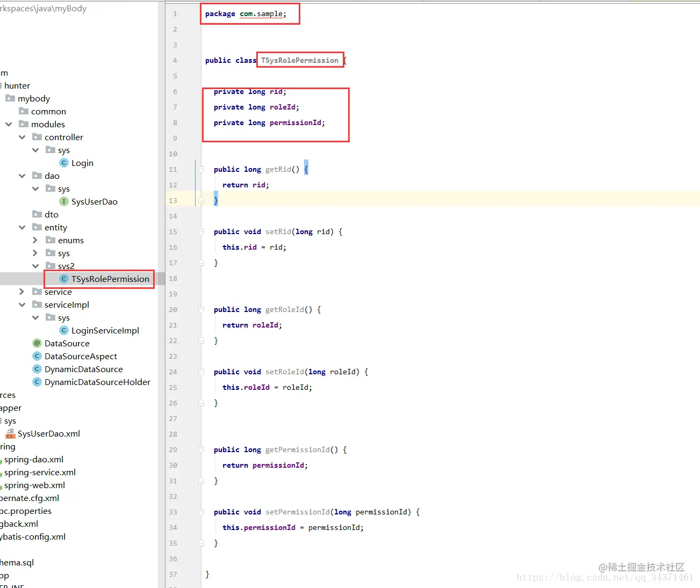Collapse the sys2 package chevron
This screenshot has width=700, height=588.
click(35, 266)
